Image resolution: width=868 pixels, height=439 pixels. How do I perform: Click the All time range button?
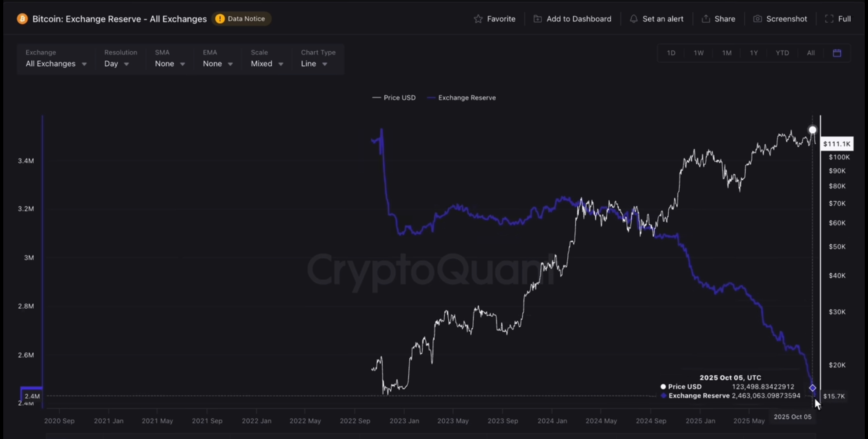[810, 53]
